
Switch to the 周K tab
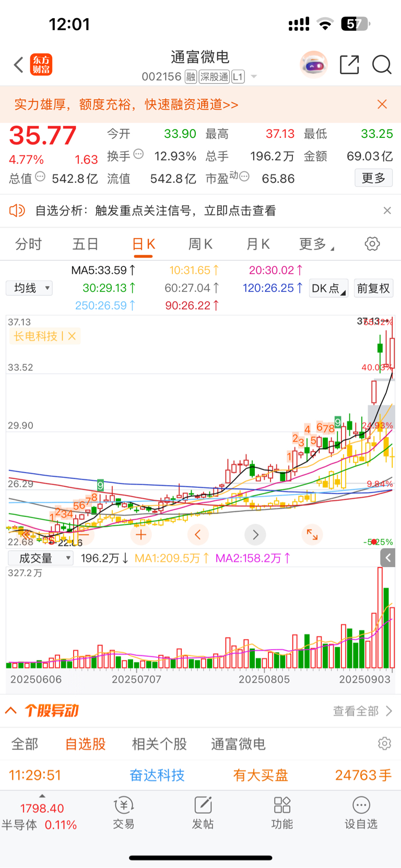(x=200, y=244)
